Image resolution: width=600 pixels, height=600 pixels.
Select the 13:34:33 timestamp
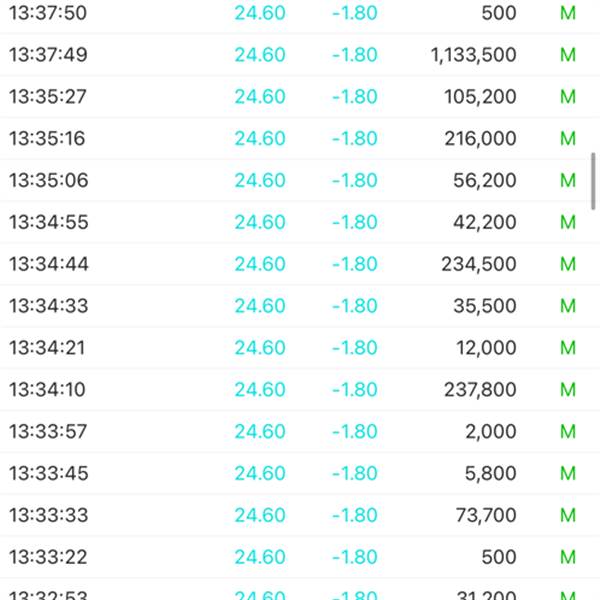point(49,306)
